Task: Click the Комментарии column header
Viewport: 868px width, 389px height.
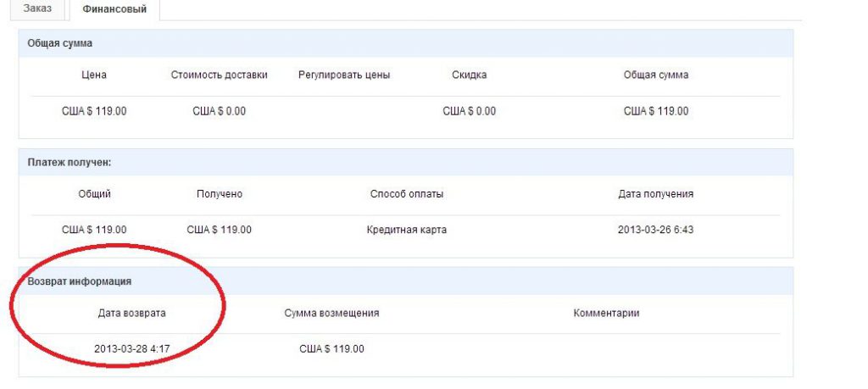Action: click(x=606, y=314)
